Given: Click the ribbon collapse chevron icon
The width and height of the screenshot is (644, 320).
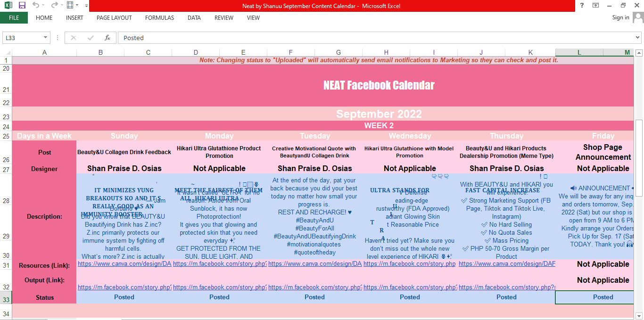Looking at the screenshot, I should click(595, 6).
